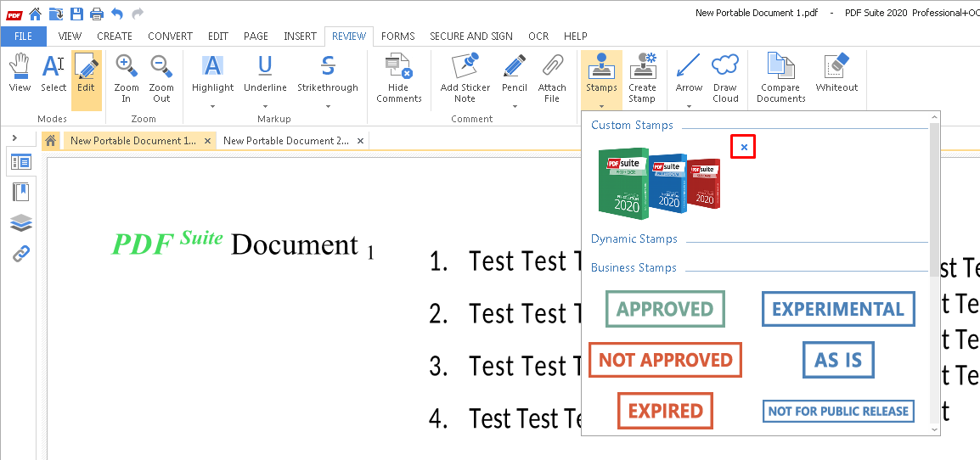This screenshot has height=460, width=980.
Task: Expand the Strikethrough dropdown arrow
Action: [328, 106]
